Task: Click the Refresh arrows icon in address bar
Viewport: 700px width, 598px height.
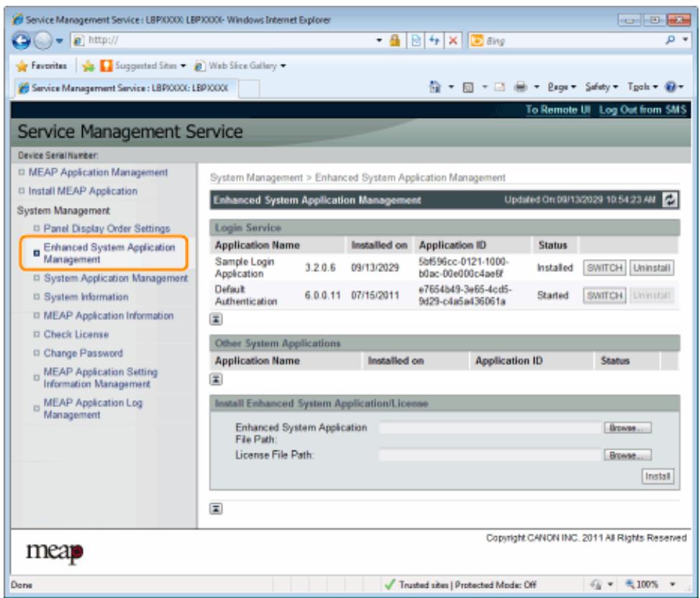Action: (x=435, y=40)
